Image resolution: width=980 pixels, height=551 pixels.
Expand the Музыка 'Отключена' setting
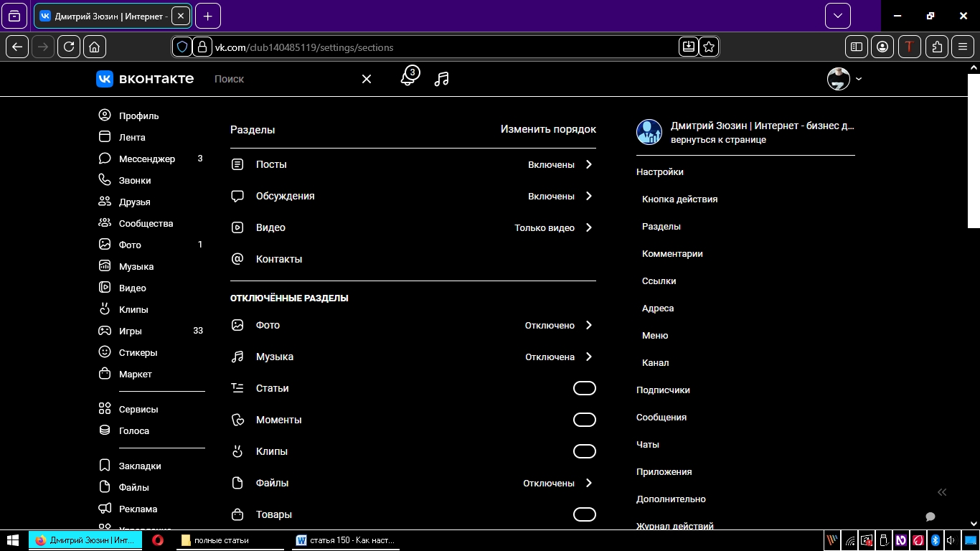tap(558, 357)
